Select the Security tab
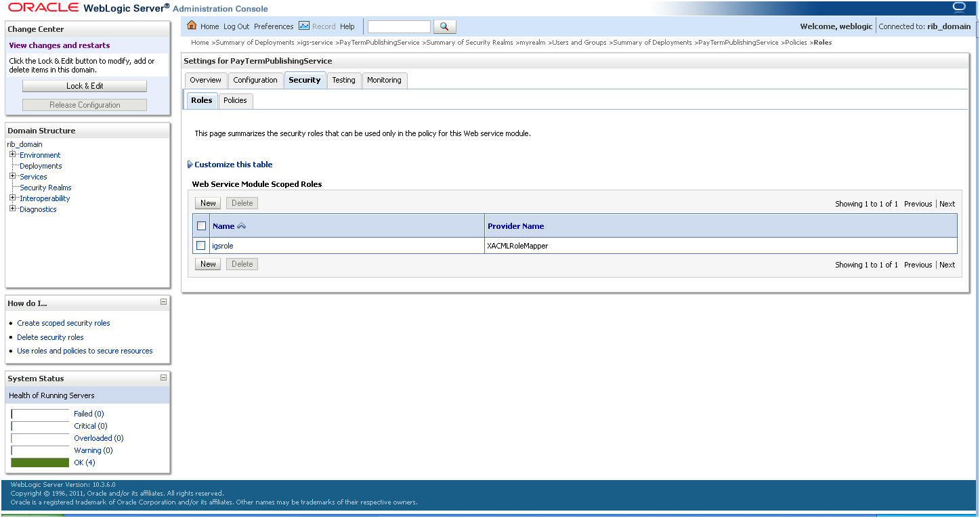 pyautogui.click(x=305, y=80)
